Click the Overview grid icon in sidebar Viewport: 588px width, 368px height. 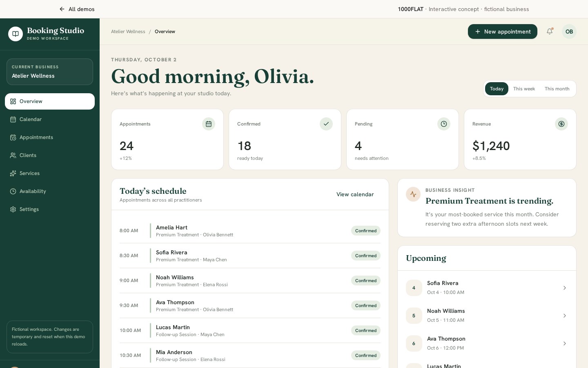(13, 101)
